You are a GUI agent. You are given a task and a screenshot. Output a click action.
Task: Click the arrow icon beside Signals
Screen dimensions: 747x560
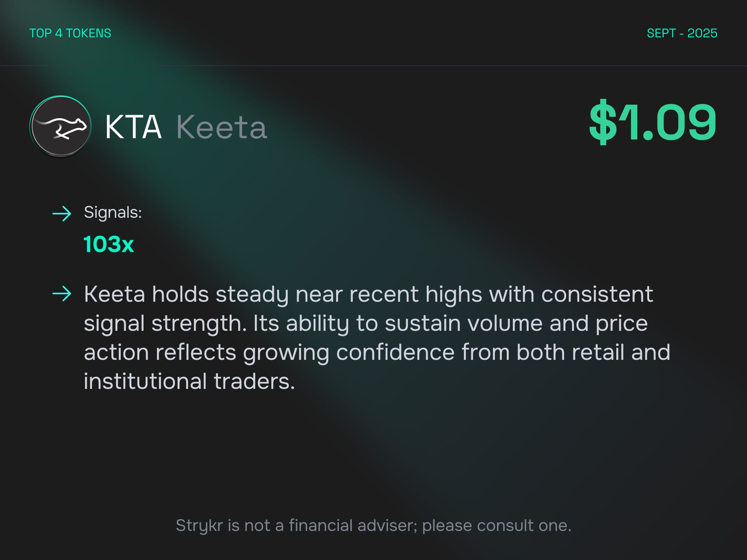pyautogui.click(x=62, y=214)
